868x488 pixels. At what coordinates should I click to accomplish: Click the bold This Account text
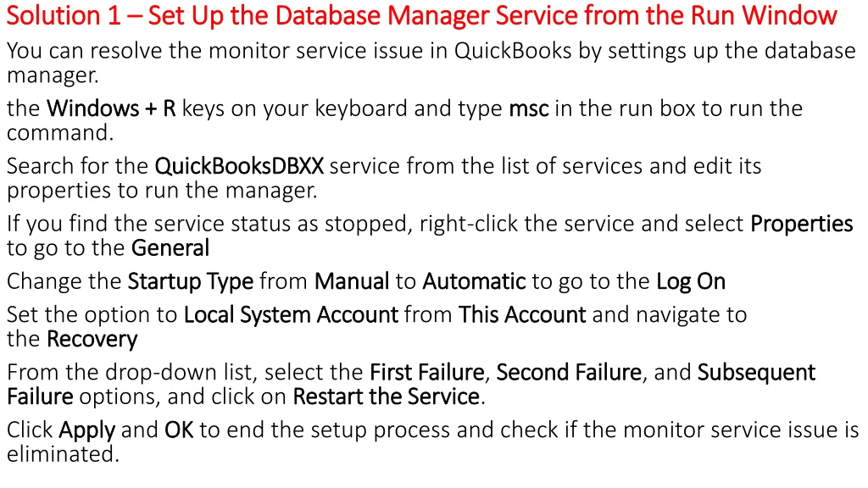522,314
